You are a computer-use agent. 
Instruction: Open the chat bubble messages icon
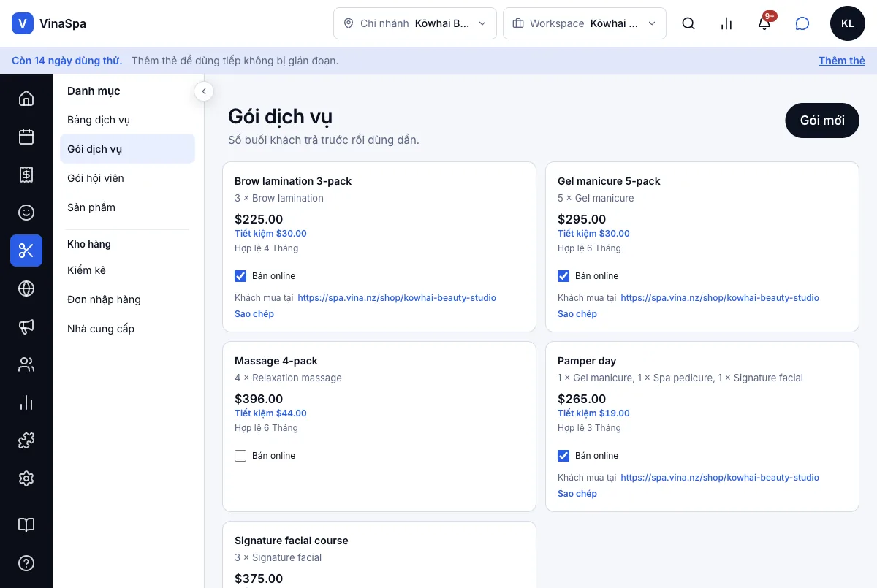(802, 23)
